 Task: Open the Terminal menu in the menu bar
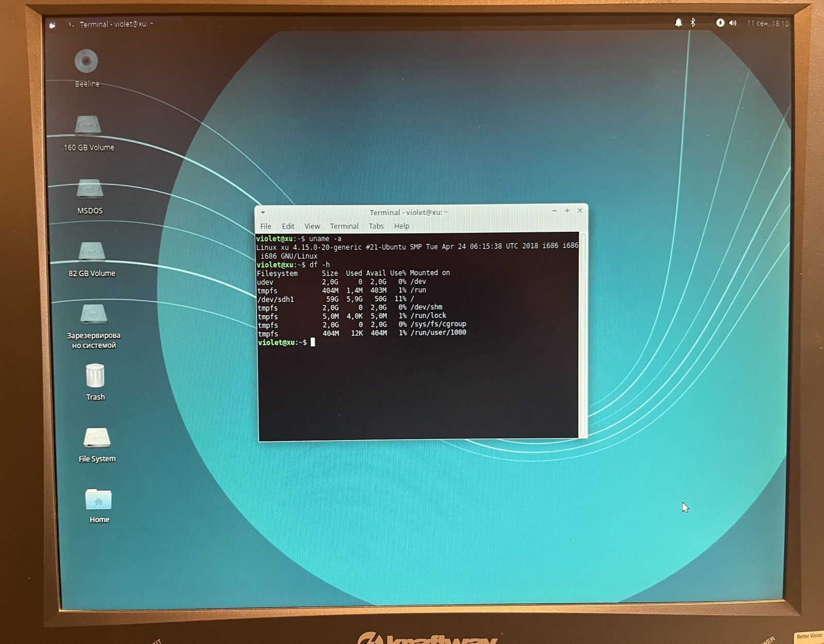click(344, 226)
